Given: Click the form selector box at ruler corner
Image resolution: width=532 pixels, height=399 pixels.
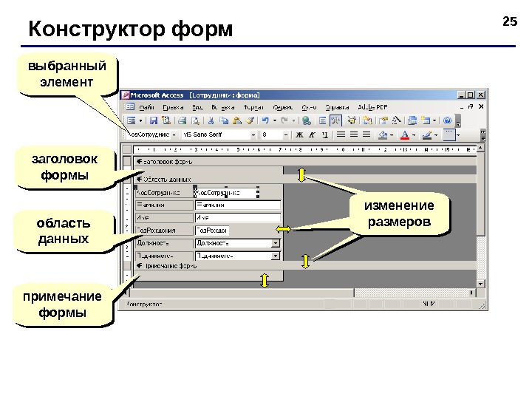Looking at the screenshot, I should point(127,149).
